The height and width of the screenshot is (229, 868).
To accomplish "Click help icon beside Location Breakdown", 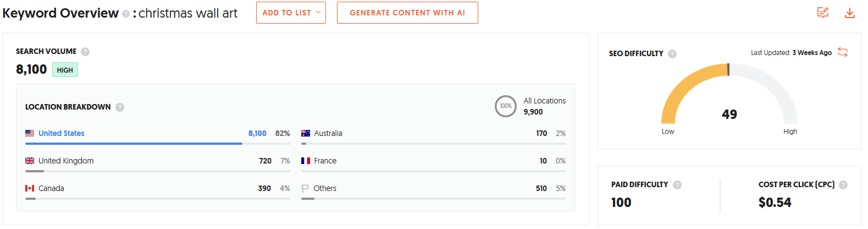I will [x=120, y=107].
